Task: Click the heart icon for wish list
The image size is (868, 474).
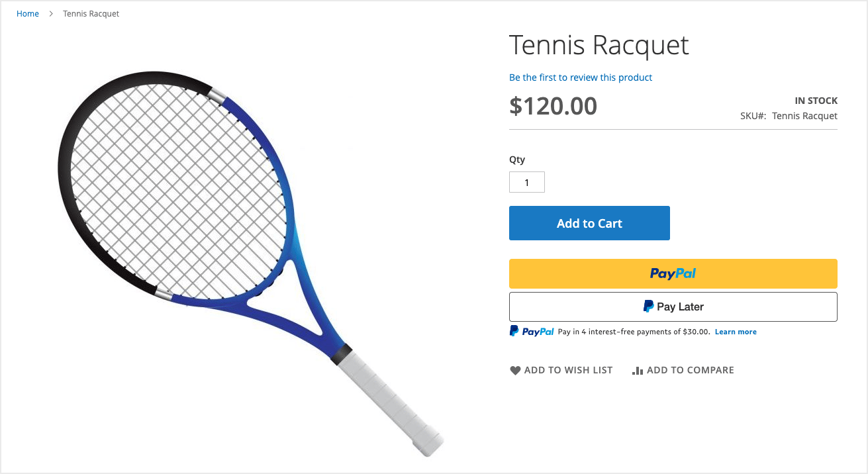Action: 515,371
